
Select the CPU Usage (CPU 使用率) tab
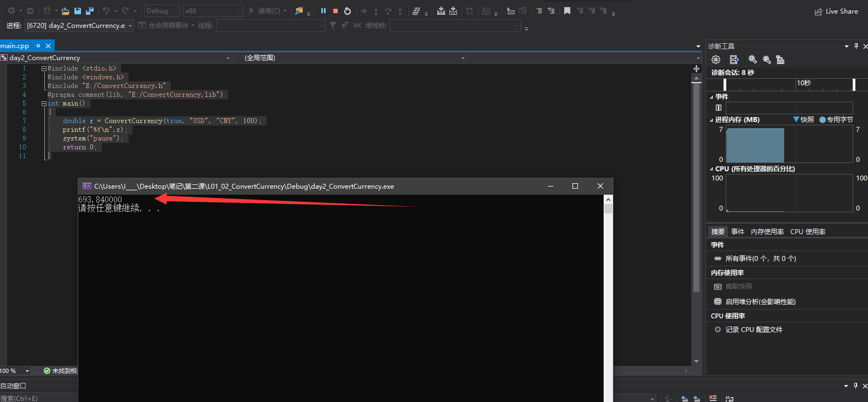(808, 232)
